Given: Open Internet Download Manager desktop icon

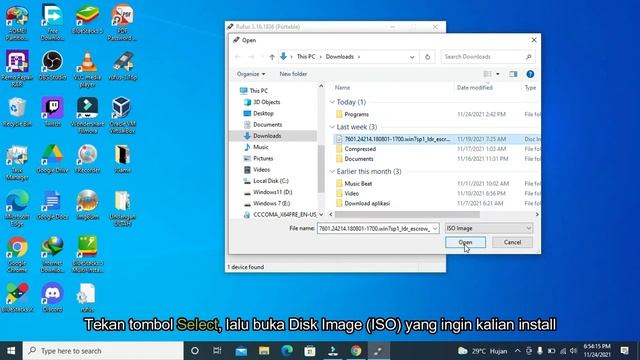Looking at the screenshot, I should (52, 255).
